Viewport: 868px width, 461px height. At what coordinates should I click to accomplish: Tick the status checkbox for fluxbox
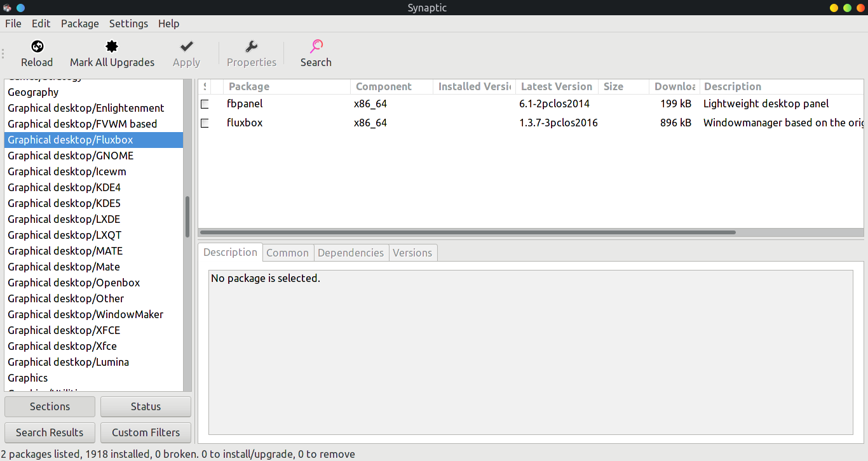(x=205, y=123)
